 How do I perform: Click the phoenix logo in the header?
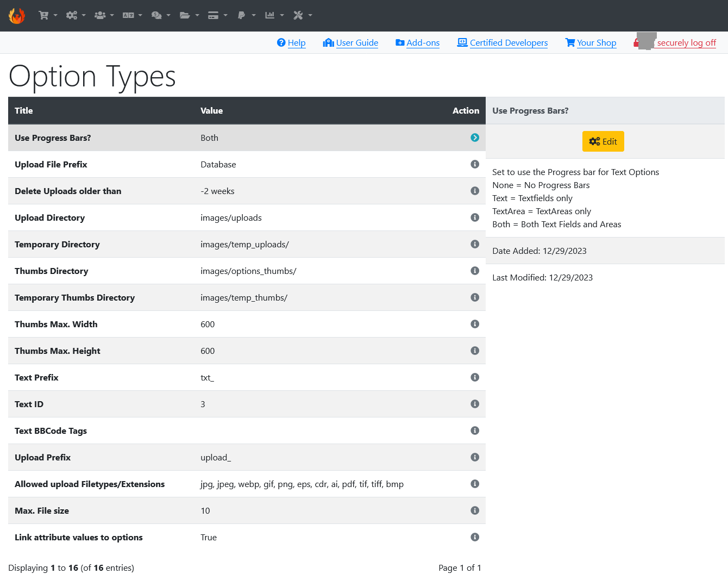pyautogui.click(x=17, y=16)
